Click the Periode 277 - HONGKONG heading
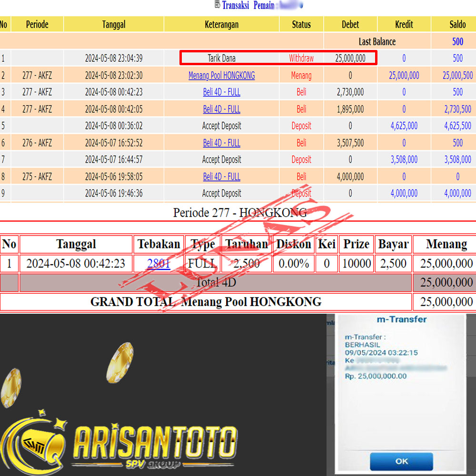Viewport: 476px width, 476px height. click(240, 212)
